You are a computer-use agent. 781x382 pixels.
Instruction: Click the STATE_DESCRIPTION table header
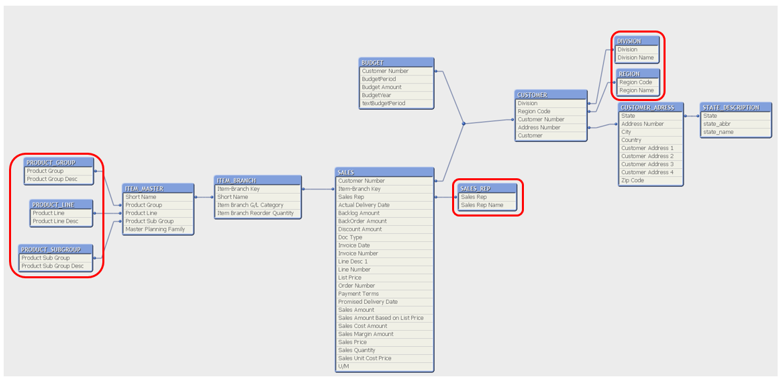click(735, 107)
